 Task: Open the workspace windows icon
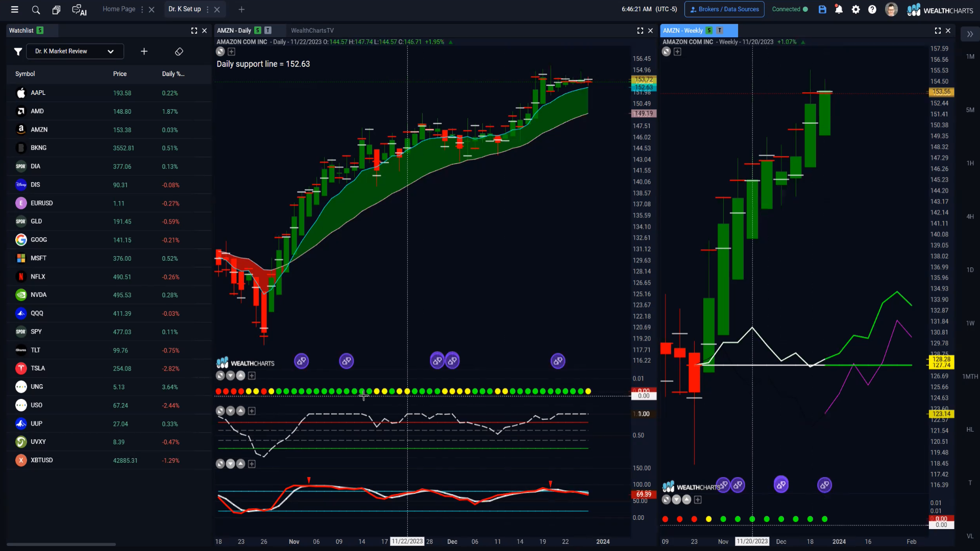(x=56, y=10)
